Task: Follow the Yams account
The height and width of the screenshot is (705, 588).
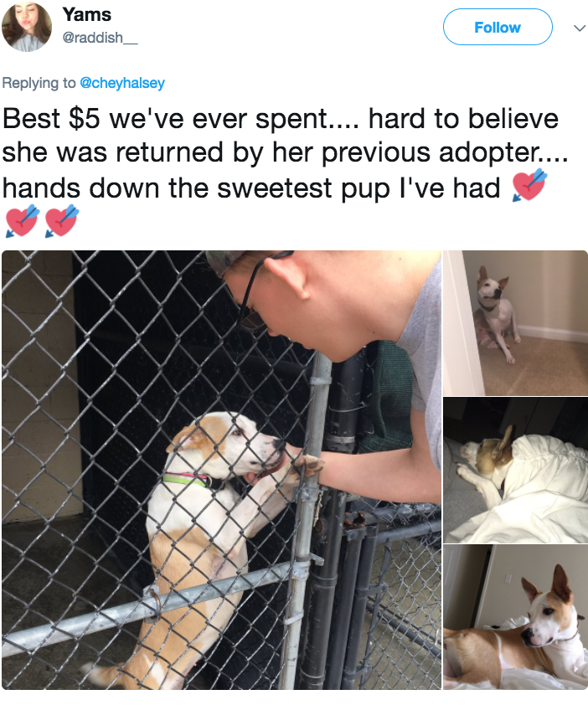Action: click(x=498, y=27)
